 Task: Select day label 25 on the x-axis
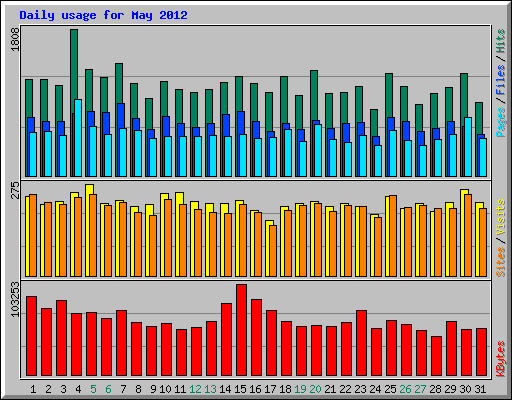point(390,389)
